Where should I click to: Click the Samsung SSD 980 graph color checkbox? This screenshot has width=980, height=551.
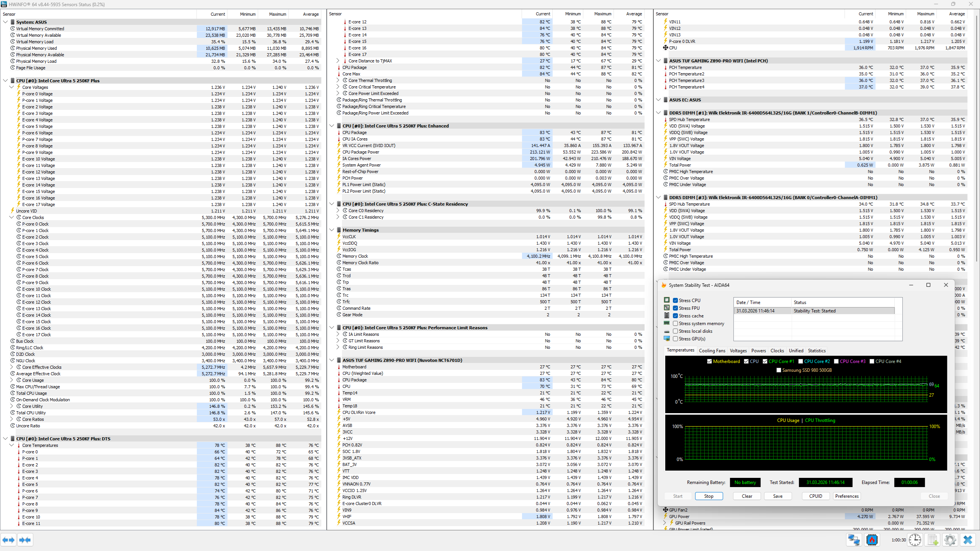[x=779, y=370]
